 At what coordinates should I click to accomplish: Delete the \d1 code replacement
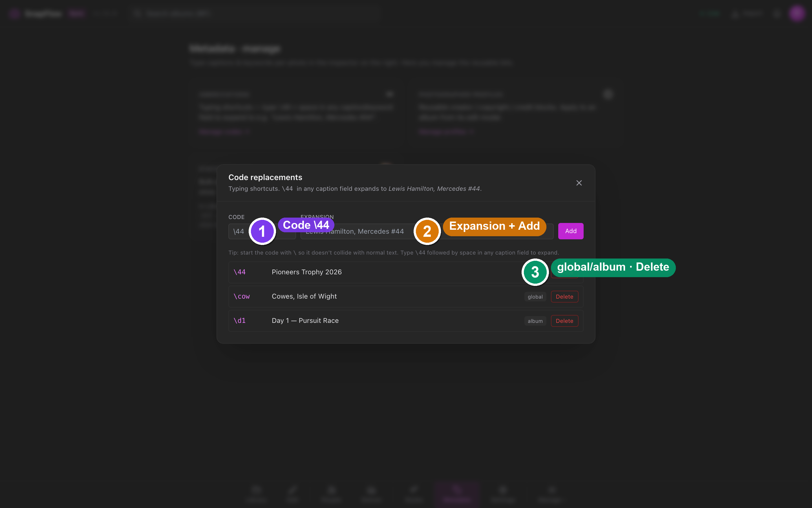[x=564, y=321]
